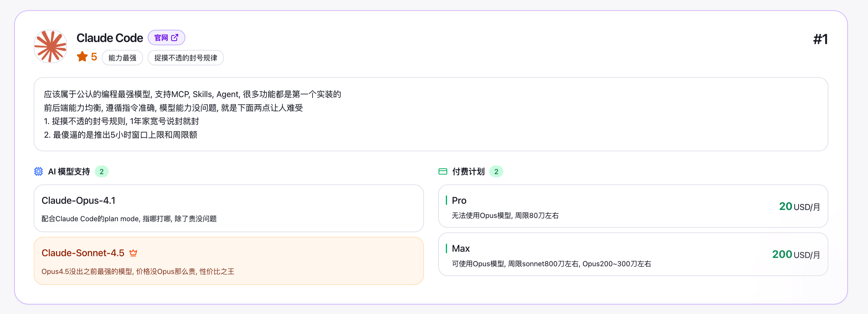Click the crown icon next to Claude-Sonnet-4.5
Viewport: 868px width, 314px height.
(133, 253)
